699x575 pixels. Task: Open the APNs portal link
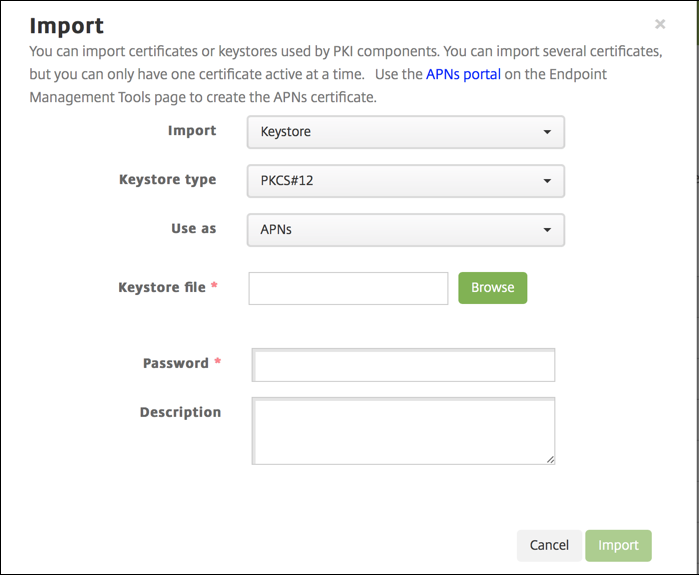(463, 74)
